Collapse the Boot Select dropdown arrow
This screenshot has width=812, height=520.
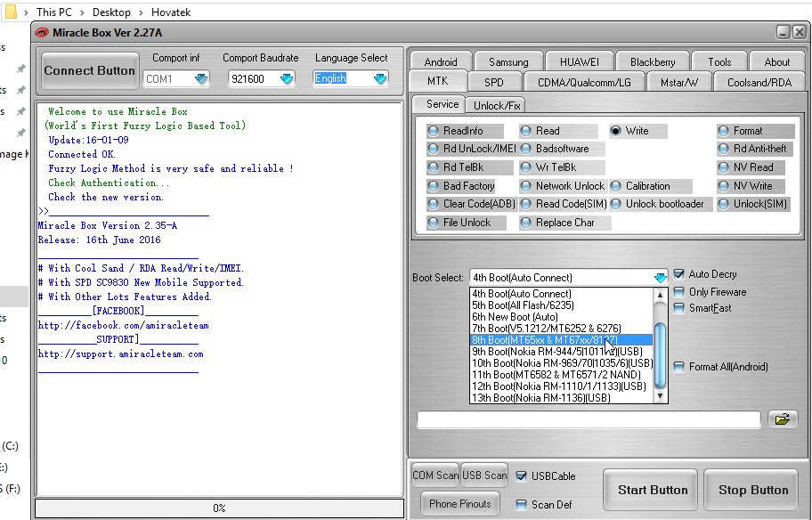661,278
